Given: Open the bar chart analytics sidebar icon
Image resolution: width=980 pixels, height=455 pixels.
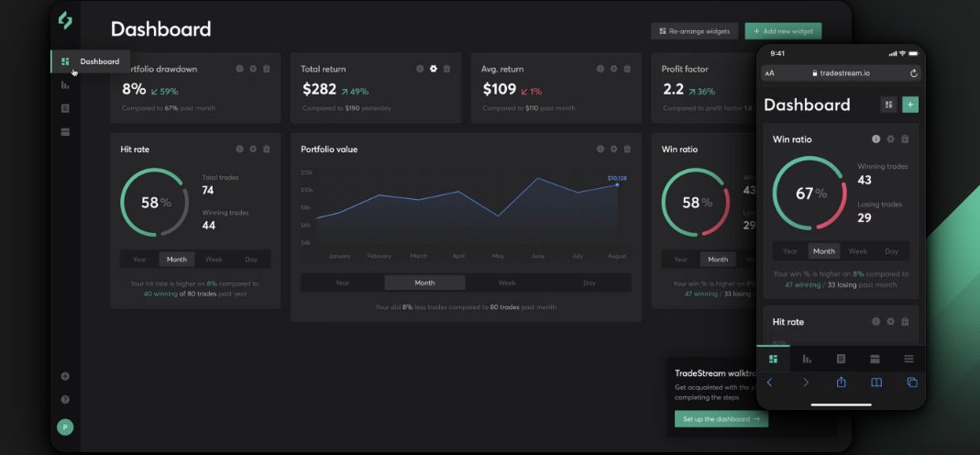Looking at the screenshot, I should 65,85.
